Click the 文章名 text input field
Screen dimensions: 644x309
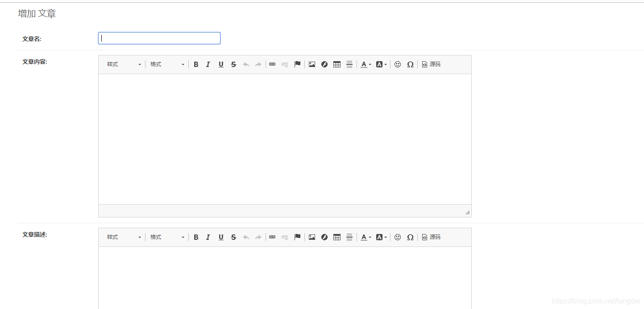click(159, 38)
